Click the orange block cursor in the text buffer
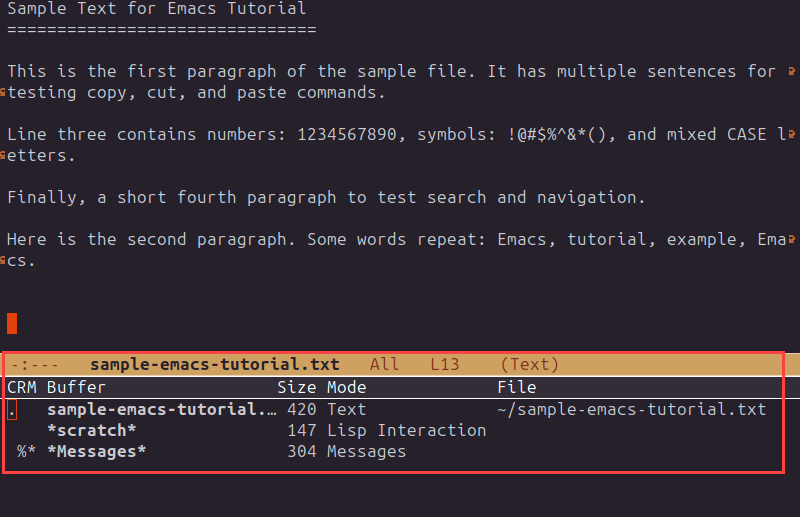The image size is (800, 517). [x=12, y=323]
